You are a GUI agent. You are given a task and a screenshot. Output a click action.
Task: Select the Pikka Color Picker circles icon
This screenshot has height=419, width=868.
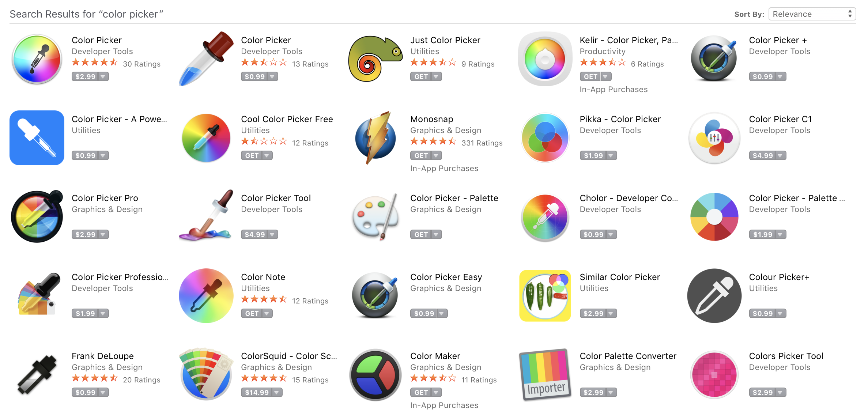pyautogui.click(x=545, y=137)
